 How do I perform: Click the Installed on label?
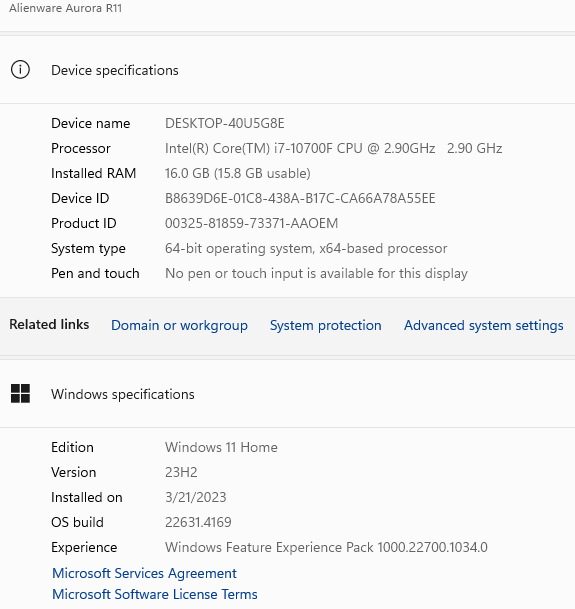click(x=87, y=497)
